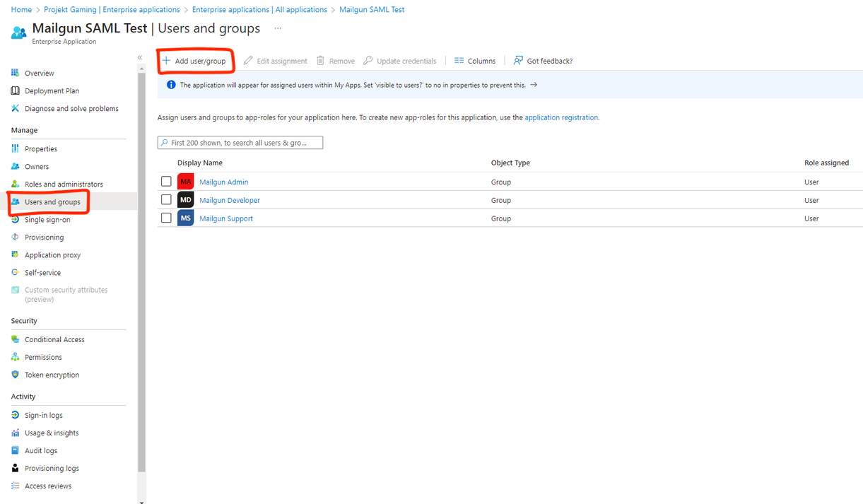
Task: Click the Edit assignment toolbar button
Action: [x=276, y=61]
